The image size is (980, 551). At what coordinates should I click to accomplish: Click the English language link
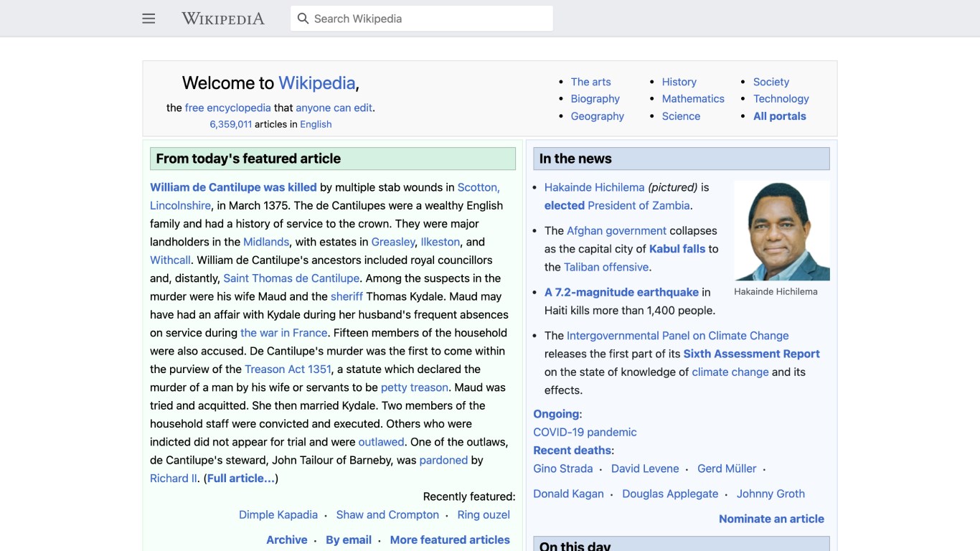pyautogui.click(x=316, y=124)
